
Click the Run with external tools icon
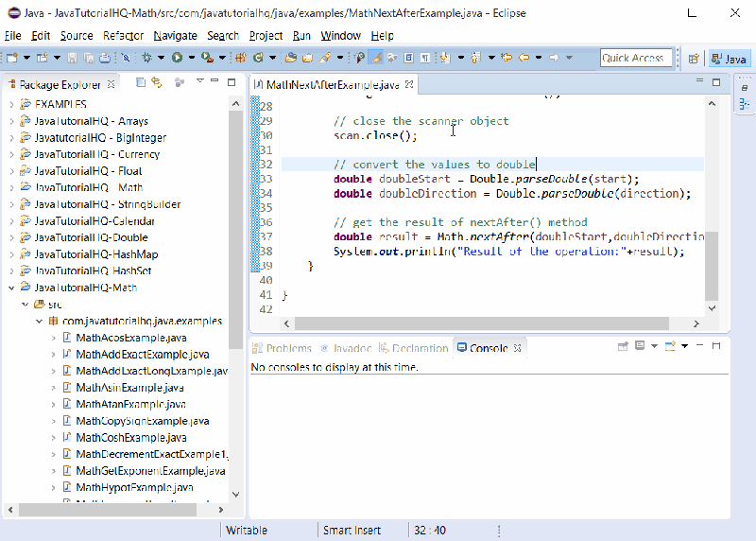pos(207,58)
